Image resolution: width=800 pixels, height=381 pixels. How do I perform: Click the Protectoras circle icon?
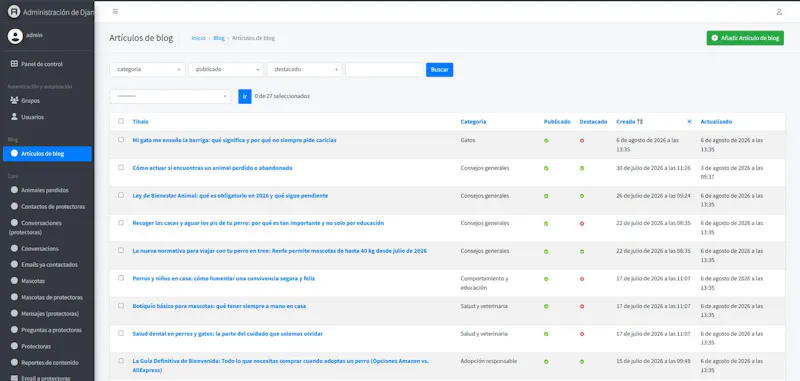(14, 346)
